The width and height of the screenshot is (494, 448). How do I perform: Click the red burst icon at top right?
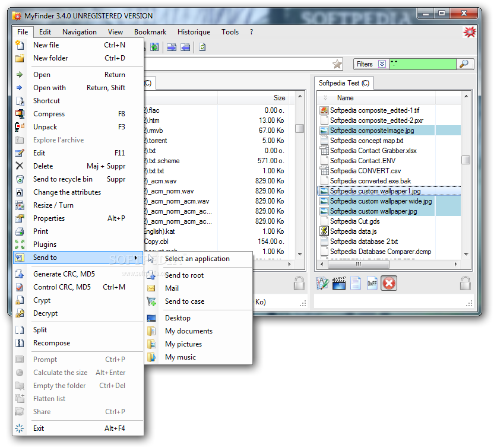tap(470, 32)
